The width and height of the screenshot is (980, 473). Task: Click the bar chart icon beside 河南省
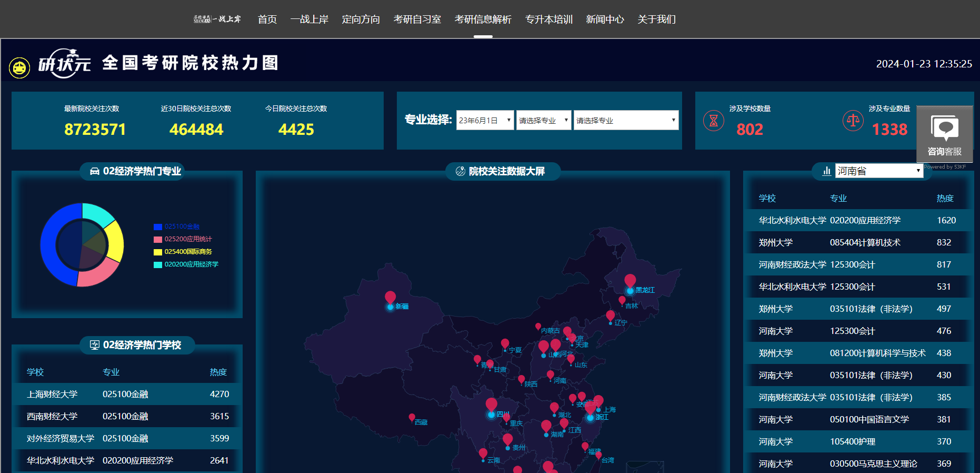(x=827, y=171)
